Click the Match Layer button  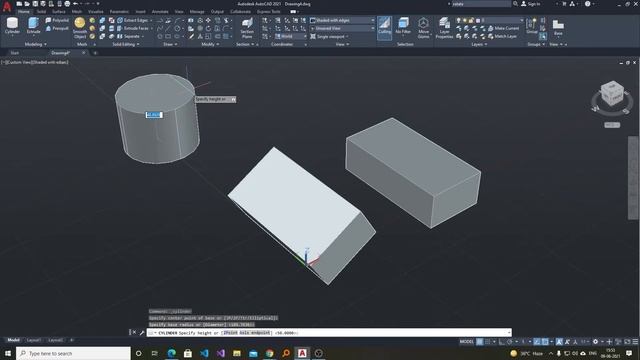(x=502, y=36)
